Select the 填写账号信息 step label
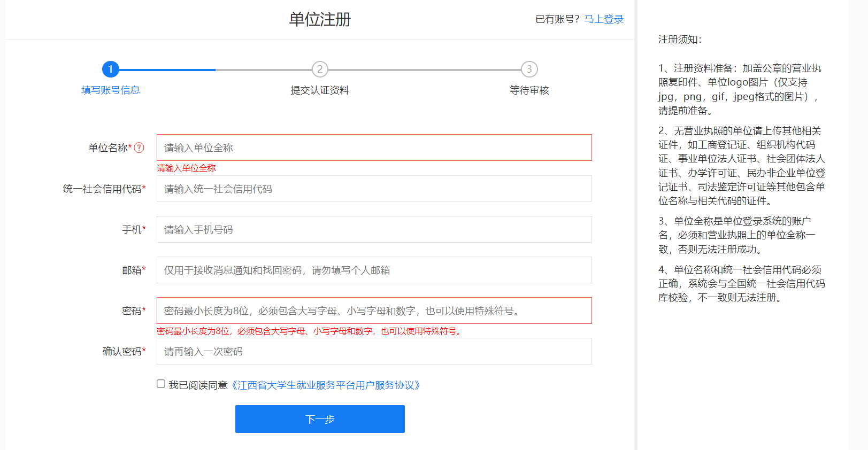 click(111, 90)
